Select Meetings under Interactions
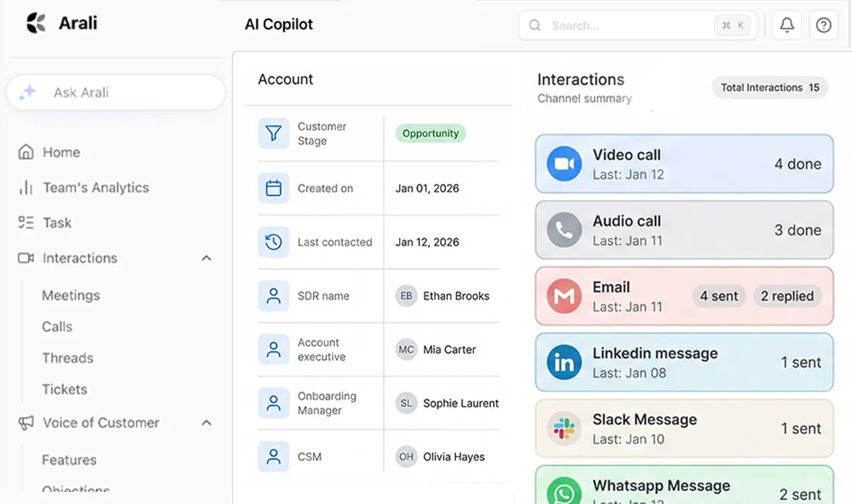The width and height of the screenshot is (852, 504). pos(70,295)
